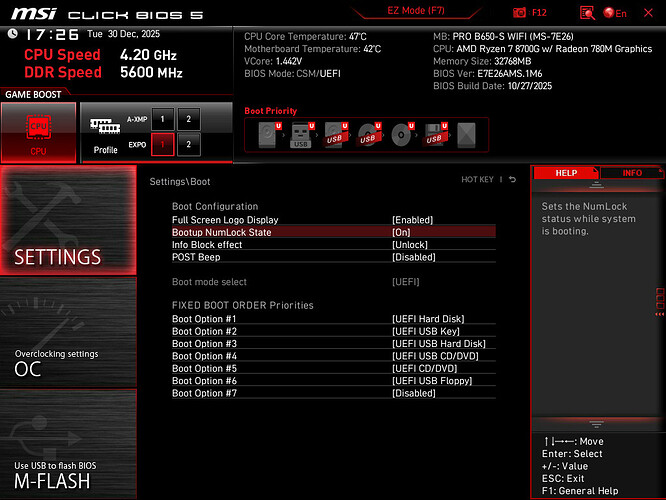The height and width of the screenshot is (500, 666).
Task: Open the search magnifier icon
Action: [587, 13]
